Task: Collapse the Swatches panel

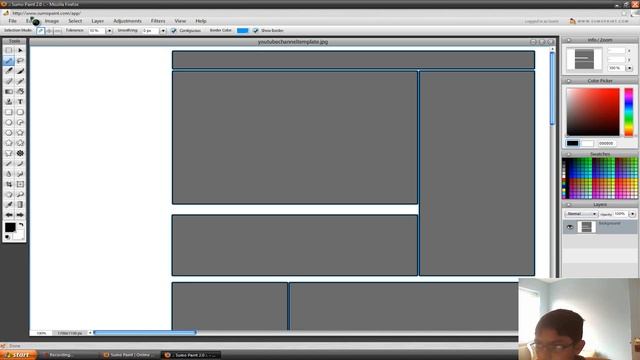Action: pos(569,154)
